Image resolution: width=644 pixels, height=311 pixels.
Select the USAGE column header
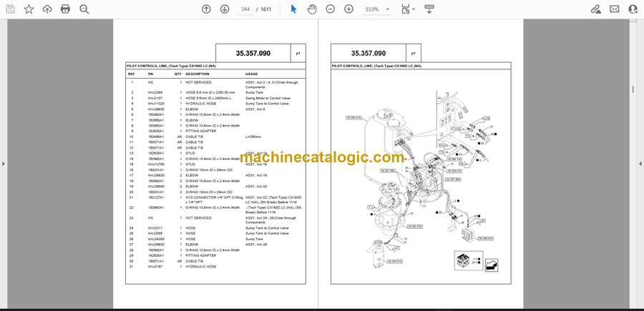tap(251, 74)
